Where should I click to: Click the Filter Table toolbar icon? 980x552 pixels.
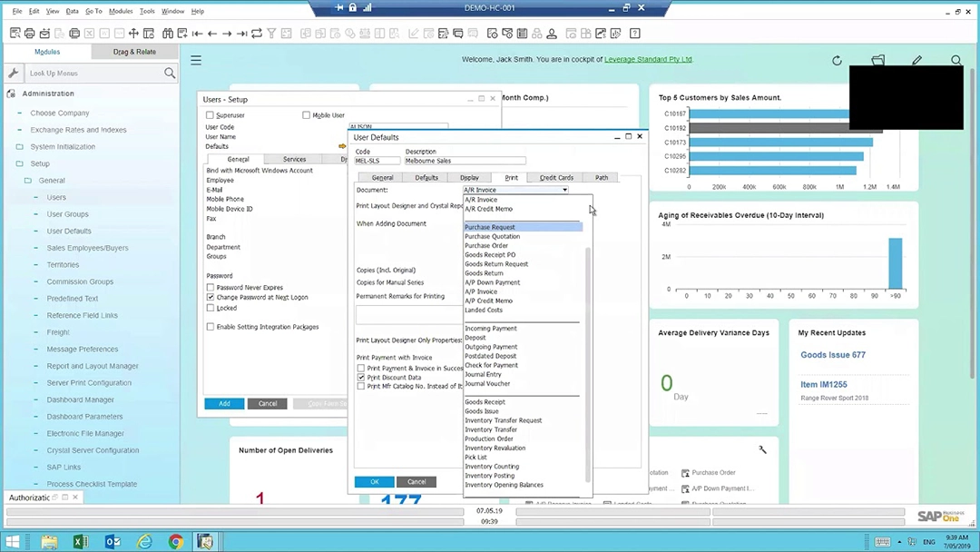273,34
